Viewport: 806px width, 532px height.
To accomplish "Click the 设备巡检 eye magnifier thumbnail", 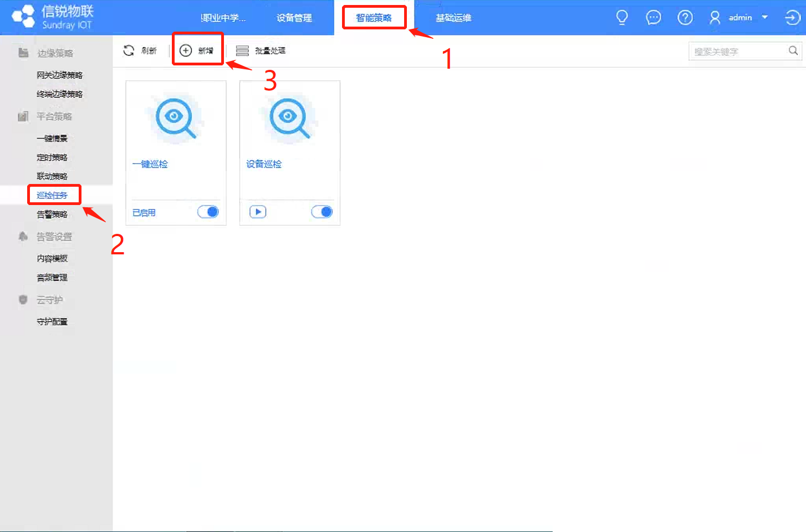I will click(x=289, y=117).
